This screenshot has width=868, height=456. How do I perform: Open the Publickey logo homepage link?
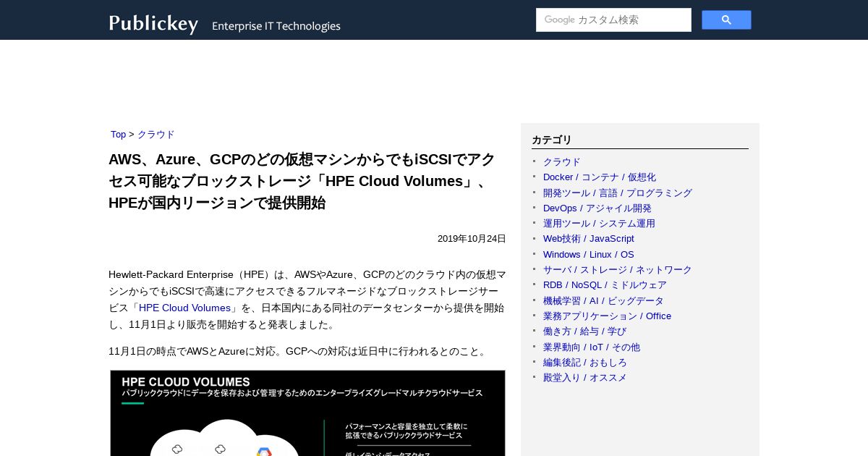pyautogui.click(x=153, y=24)
